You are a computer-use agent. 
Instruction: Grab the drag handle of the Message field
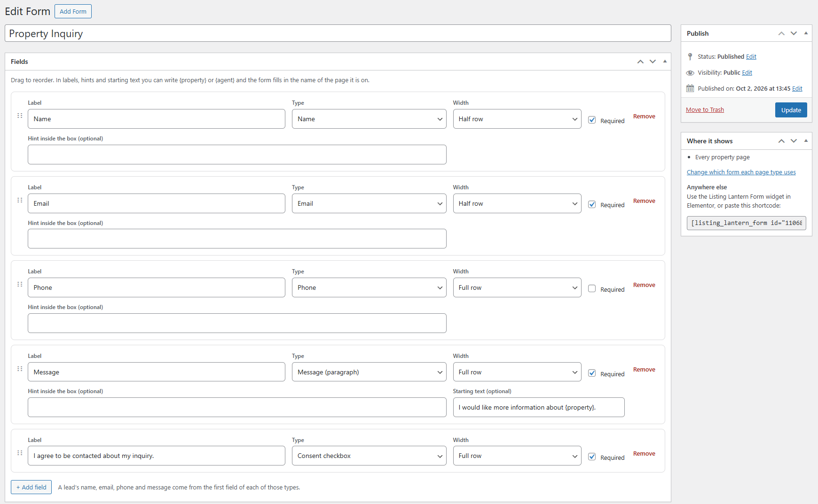pos(20,369)
